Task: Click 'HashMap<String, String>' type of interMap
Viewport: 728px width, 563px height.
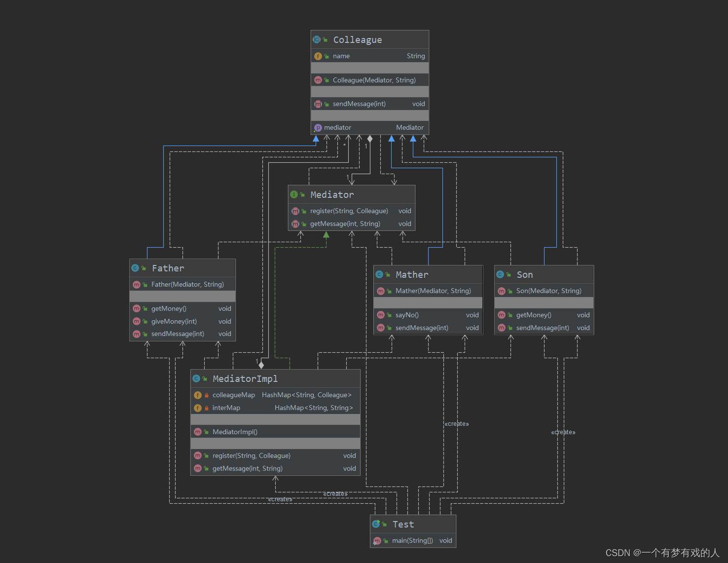Action: 314,408
